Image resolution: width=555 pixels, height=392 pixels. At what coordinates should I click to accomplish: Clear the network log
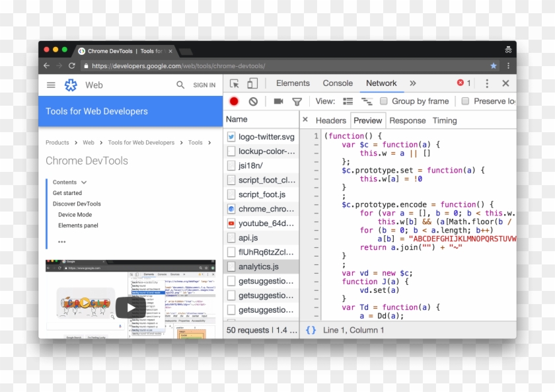(x=253, y=101)
